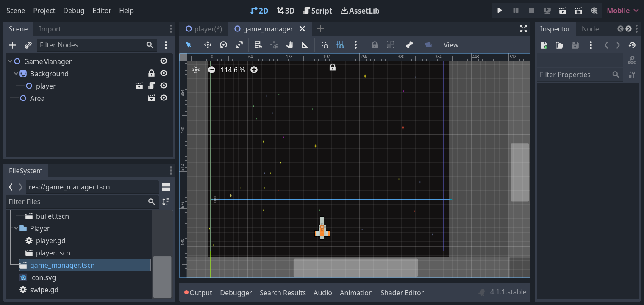
Task: Click the viewport vertical scrollbar
Action: (520, 172)
